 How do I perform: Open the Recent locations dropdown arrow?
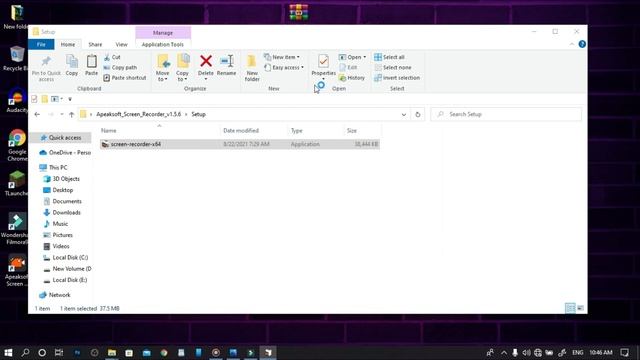pos(62,114)
